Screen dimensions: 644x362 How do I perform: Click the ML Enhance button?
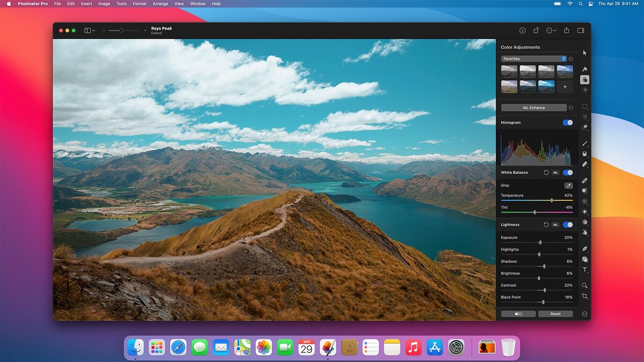pos(533,108)
